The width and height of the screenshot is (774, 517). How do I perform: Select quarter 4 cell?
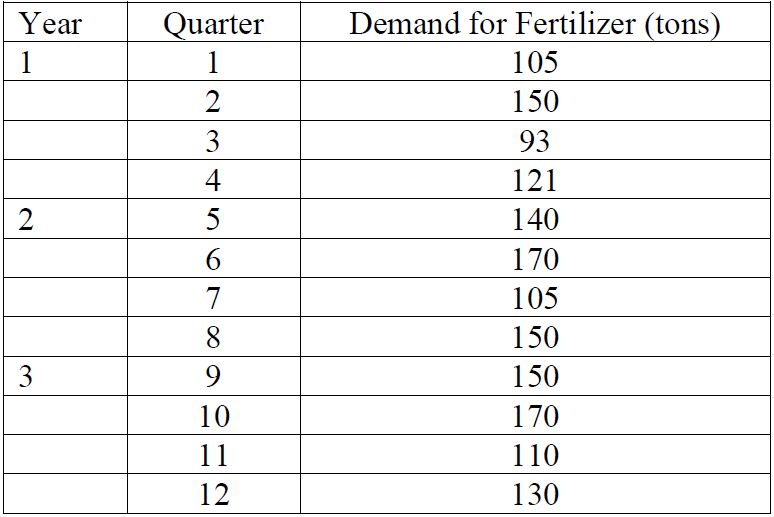click(x=213, y=181)
